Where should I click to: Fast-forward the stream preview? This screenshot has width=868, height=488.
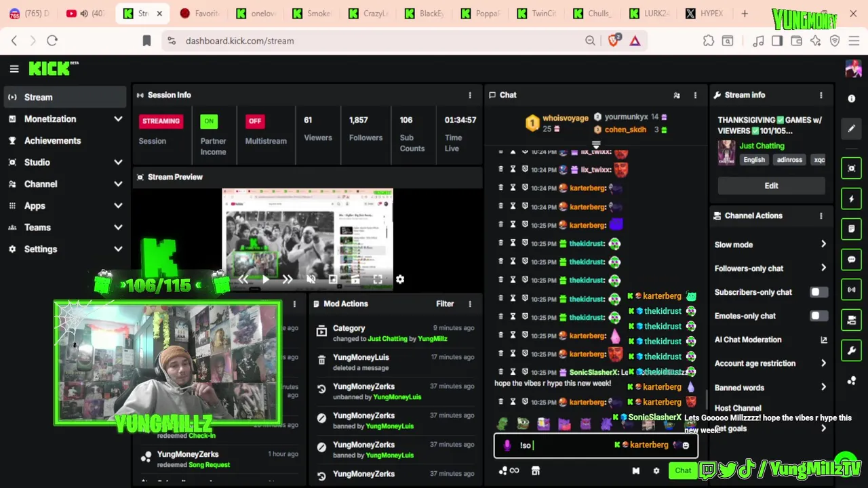pyautogui.click(x=288, y=279)
